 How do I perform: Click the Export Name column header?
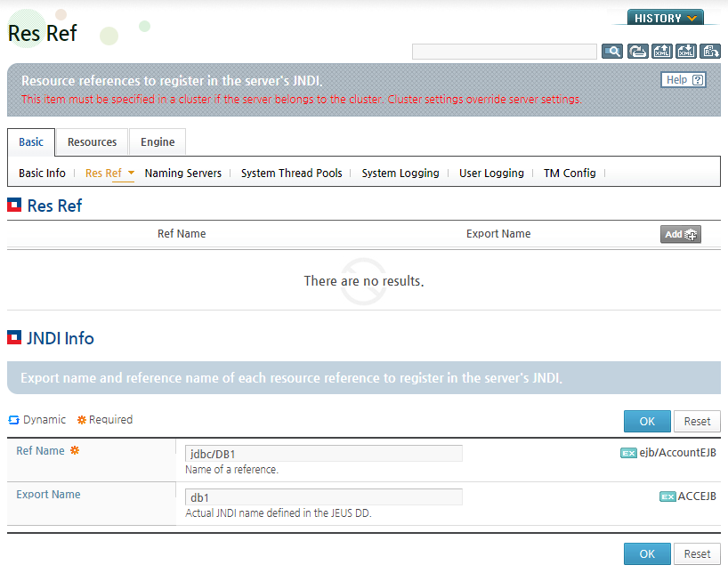click(x=498, y=234)
